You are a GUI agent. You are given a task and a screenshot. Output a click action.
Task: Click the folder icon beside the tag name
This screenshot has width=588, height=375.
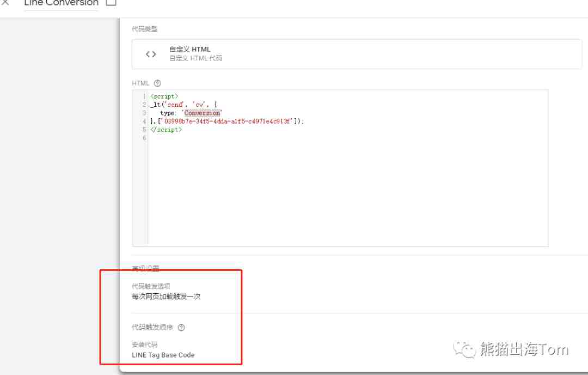[x=111, y=2]
